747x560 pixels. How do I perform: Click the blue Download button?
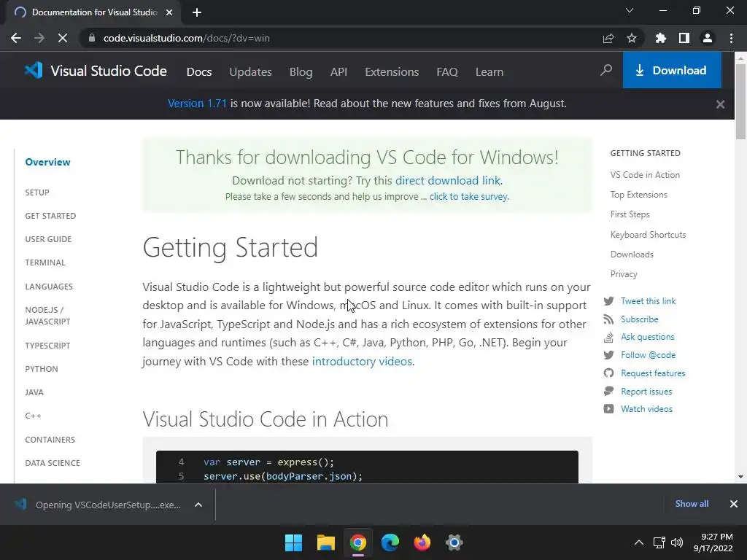click(x=672, y=71)
